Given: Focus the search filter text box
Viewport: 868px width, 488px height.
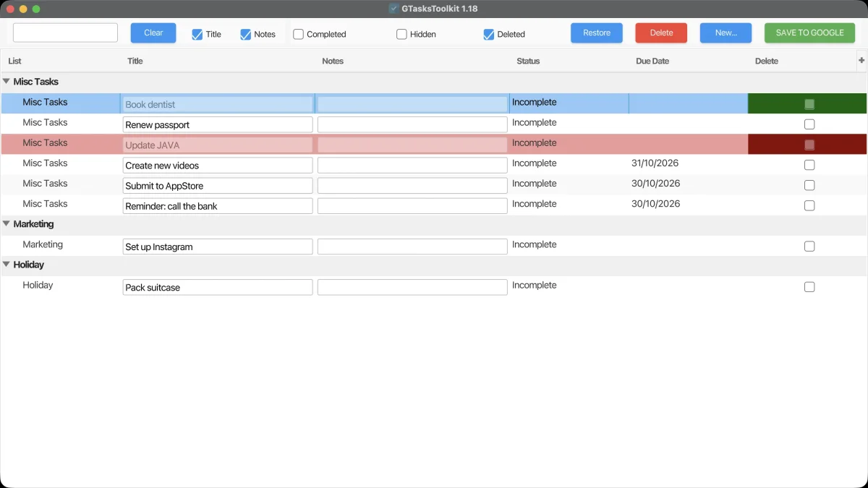Looking at the screenshot, I should pos(65,33).
